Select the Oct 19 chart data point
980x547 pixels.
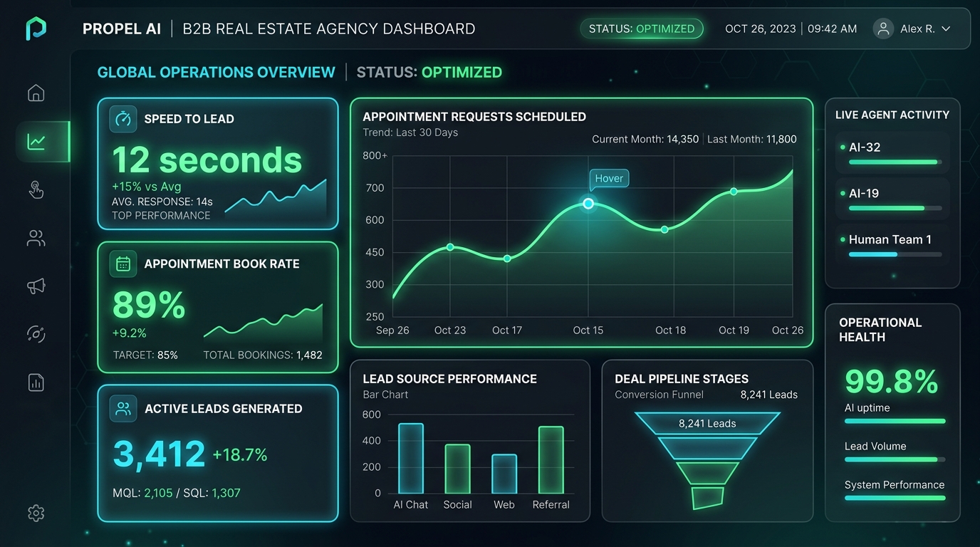(734, 192)
